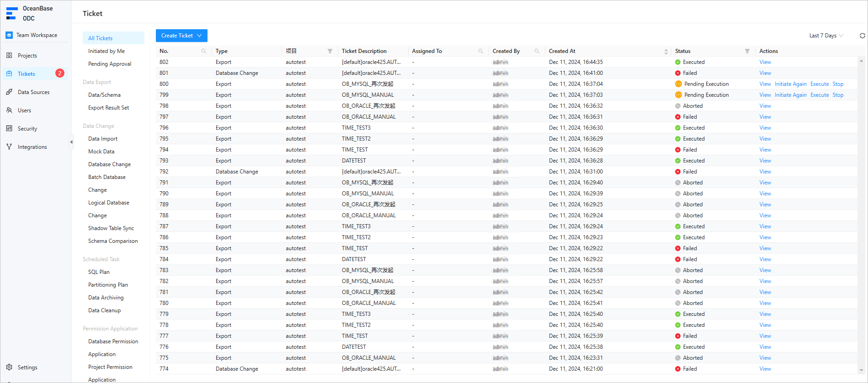Open Settings from the sidebar bottom
This screenshot has width=868, height=383.
pyautogui.click(x=27, y=367)
